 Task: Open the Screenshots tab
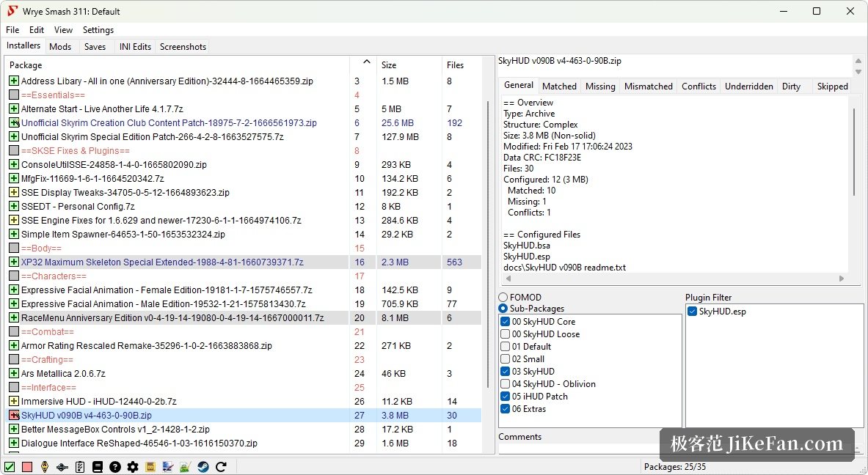[183, 47]
